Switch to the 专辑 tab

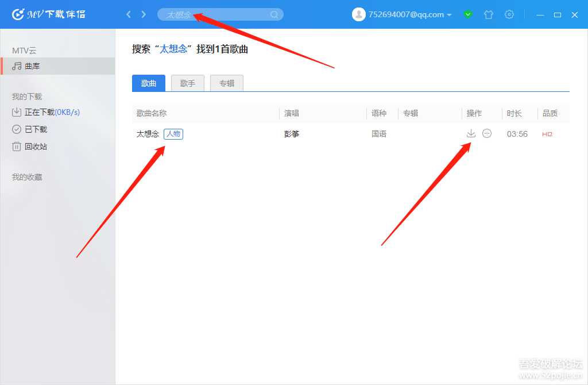(x=227, y=83)
